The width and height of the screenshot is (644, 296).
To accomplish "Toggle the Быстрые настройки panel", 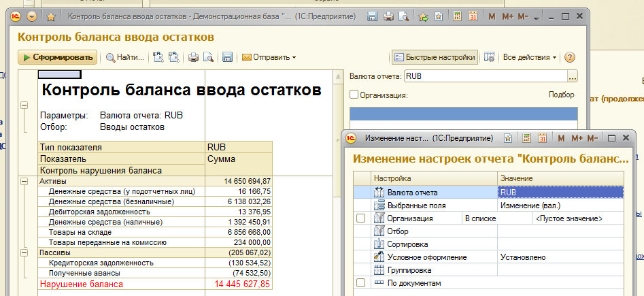I will [x=435, y=58].
